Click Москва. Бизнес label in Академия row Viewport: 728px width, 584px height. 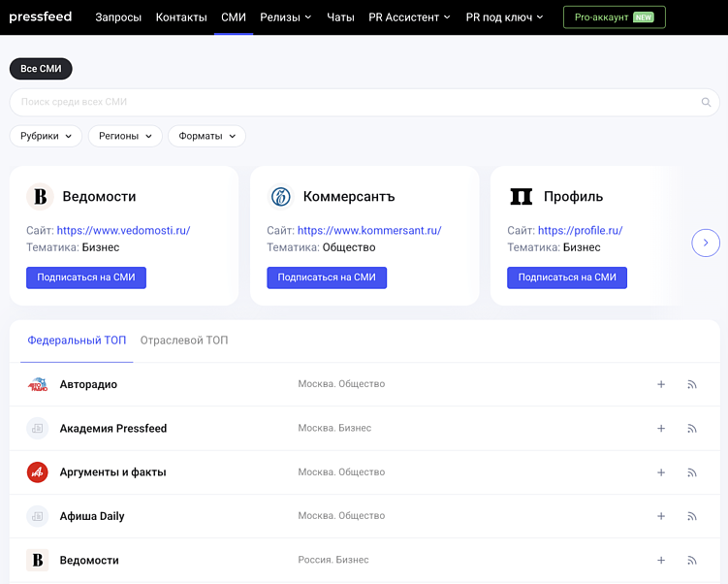(334, 428)
